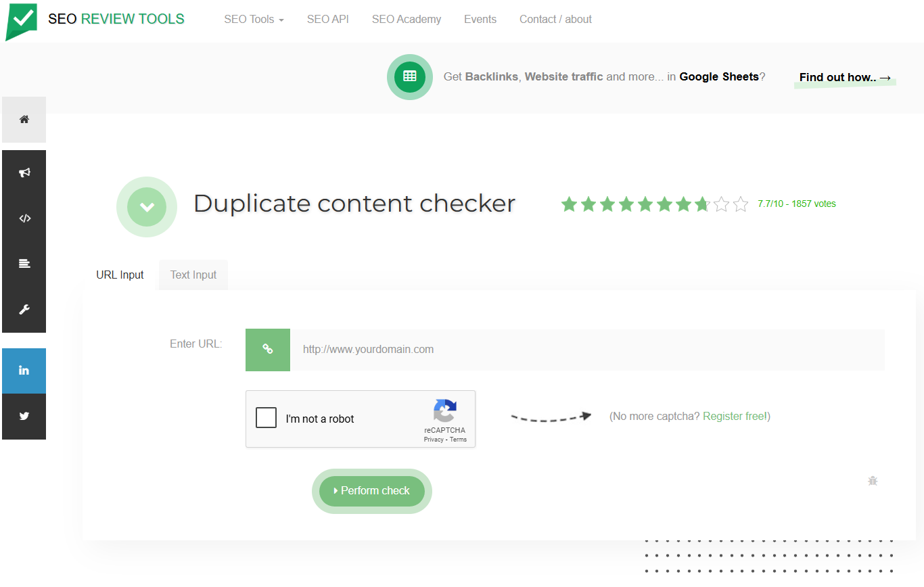Click the Duplicate content checker heading
The width and height of the screenshot is (924, 587).
click(x=354, y=204)
